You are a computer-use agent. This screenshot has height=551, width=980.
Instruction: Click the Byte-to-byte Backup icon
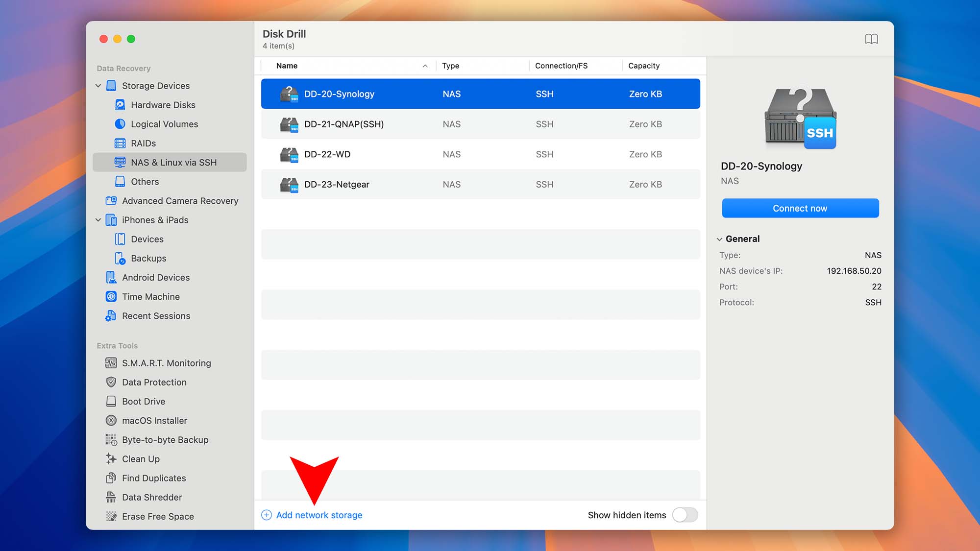pyautogui.click(x=111, y=440)
